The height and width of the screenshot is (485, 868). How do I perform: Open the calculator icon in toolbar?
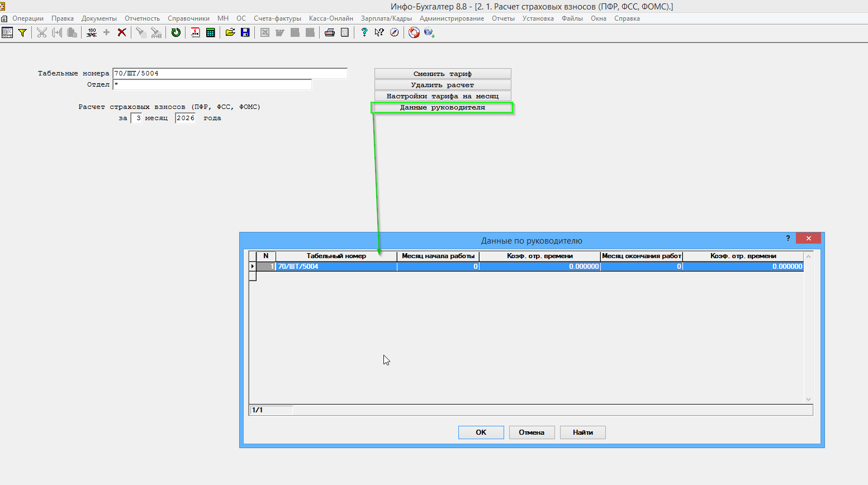point(211,32)
